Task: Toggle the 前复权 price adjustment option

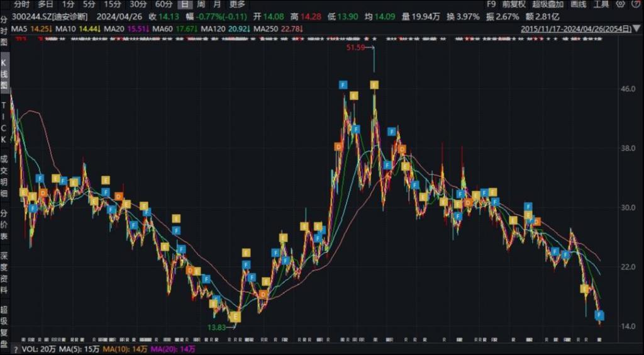Action: (514, 4)
